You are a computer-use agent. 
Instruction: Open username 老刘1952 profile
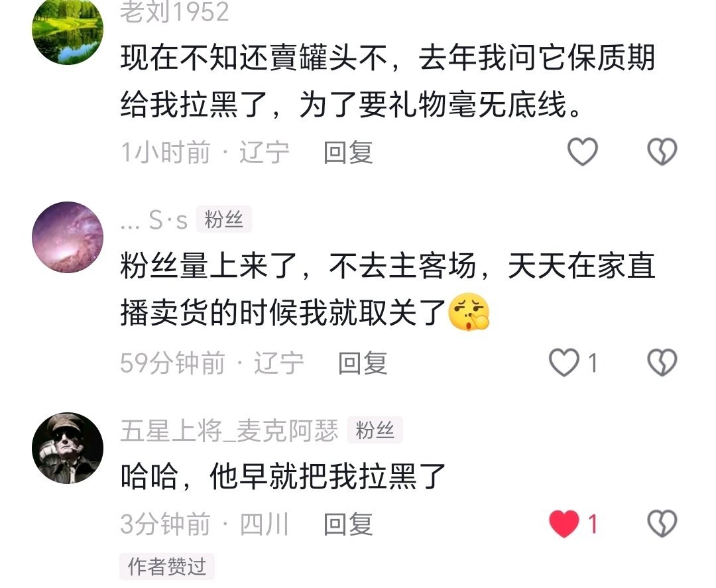tap(174, 12)
